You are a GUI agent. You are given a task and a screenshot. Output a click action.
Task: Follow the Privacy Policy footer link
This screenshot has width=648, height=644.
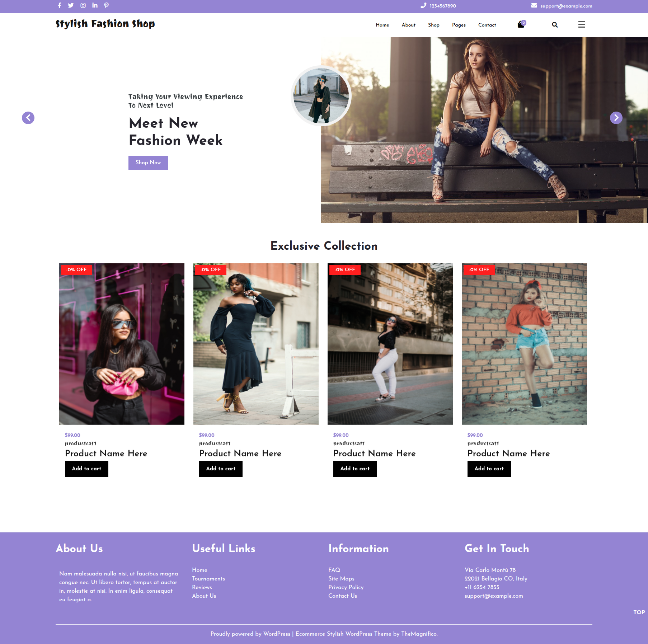coord(346,587)
